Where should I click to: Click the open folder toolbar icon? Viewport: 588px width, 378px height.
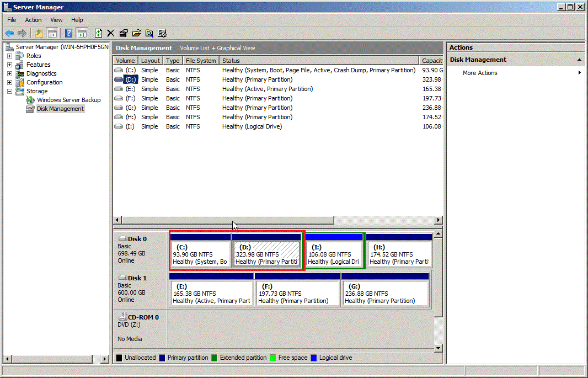click(x=136, y=33)
